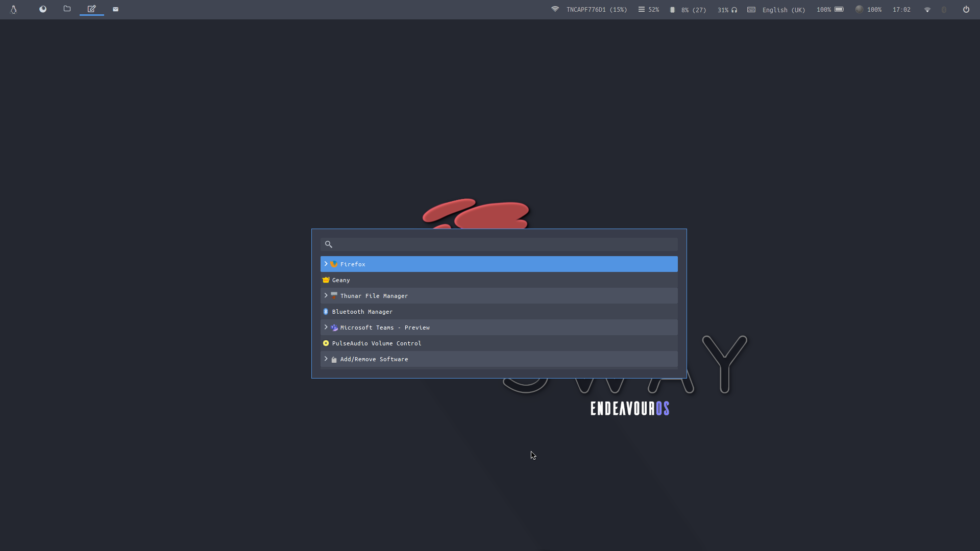Viewport: 980px width, 551px height.
Task: Click the 31% volume value
Action: (723, 10)
